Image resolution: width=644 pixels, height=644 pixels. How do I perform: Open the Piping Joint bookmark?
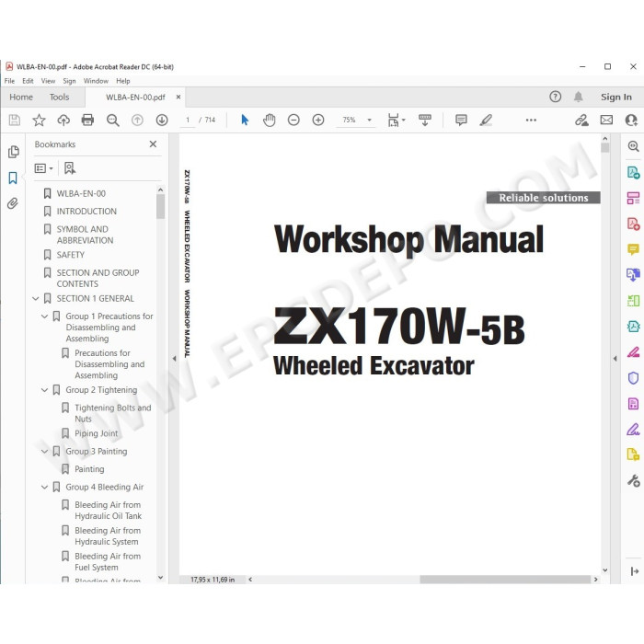96,433
